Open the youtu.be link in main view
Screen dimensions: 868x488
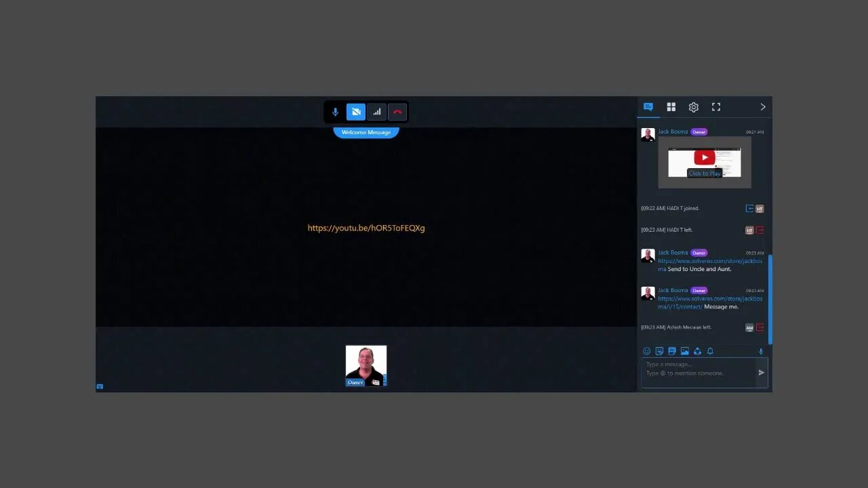[366, 228]
